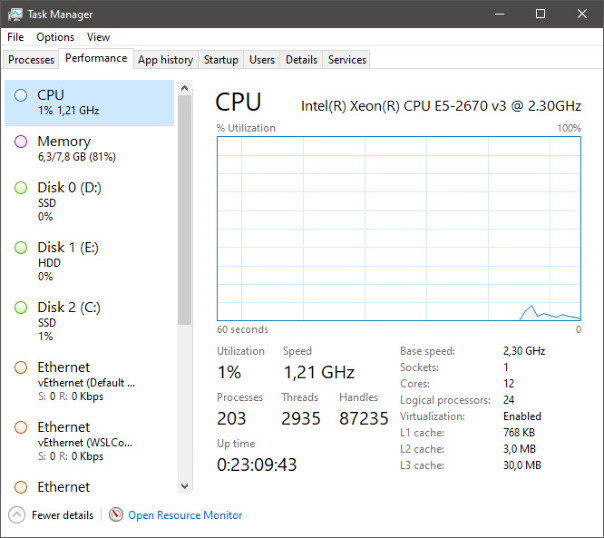Click the Task Manager app icon in title bar
The width and height of the screenshot is (604, 538).
(x=16, y=14)
